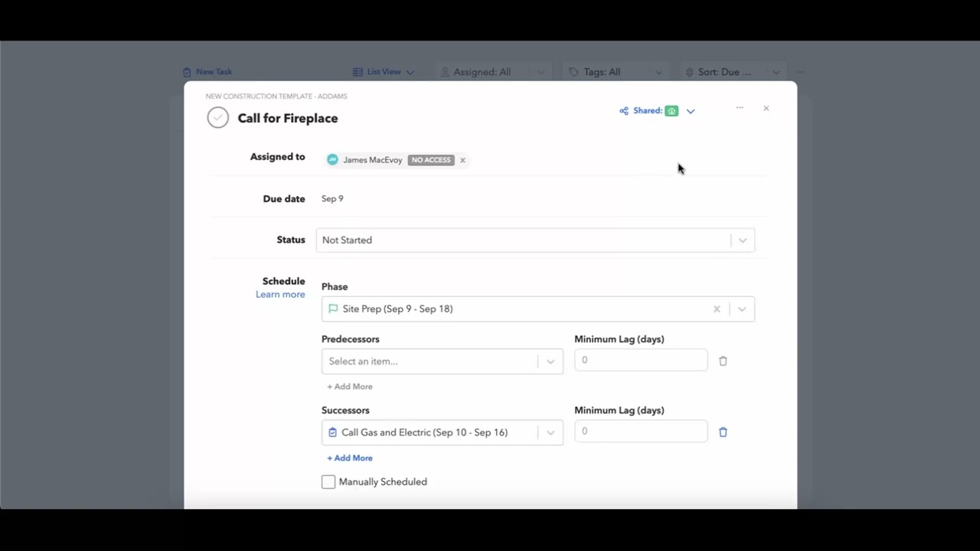The height and width of the screenshot is (551, 980).
Task: Click James MacEvoy avatar icon
Action: pyautogui.click(x=332, y=160)
